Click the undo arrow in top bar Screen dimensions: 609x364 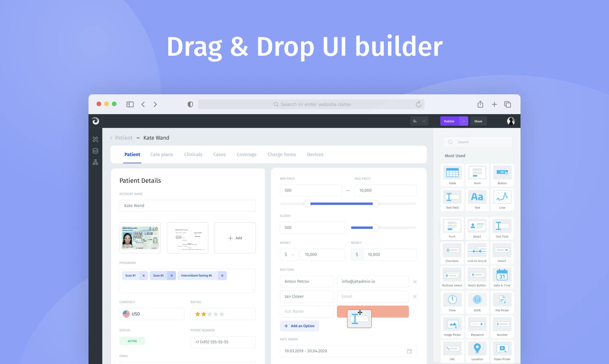[x=415, y=121]
